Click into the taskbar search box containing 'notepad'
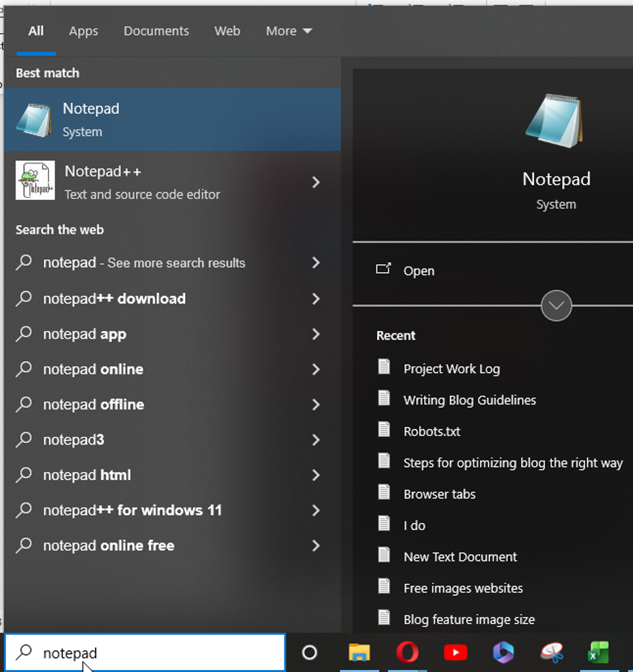This screenshot has height=672, width=633. tap(145, 652)
